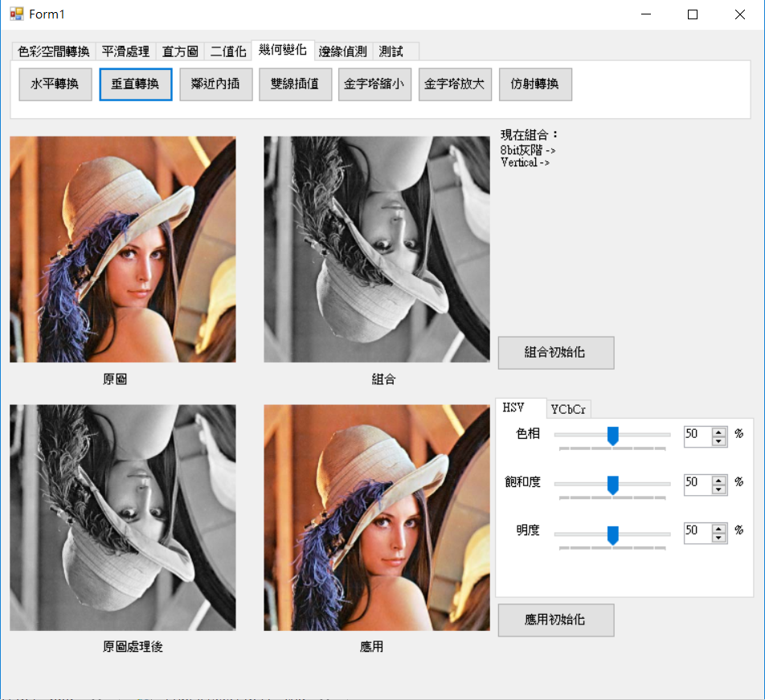Click the 明度 slider thumb
765x700 pixels.
pos(613,534)
